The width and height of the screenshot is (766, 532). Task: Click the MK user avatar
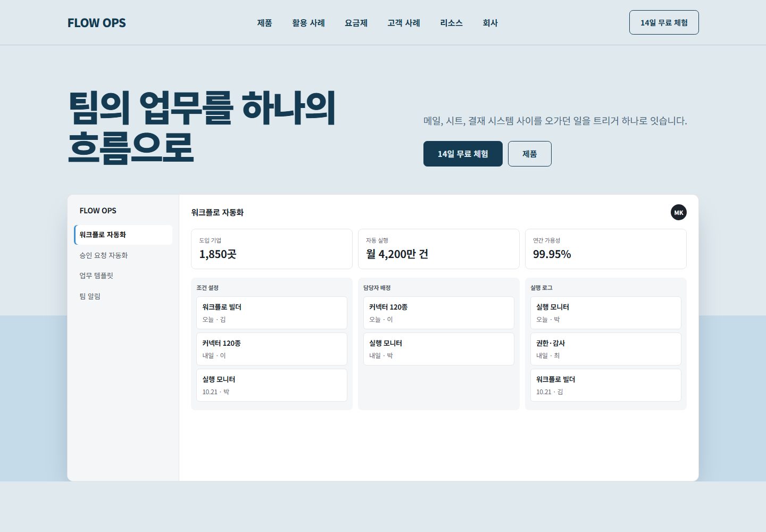click(x=678, y=212)
